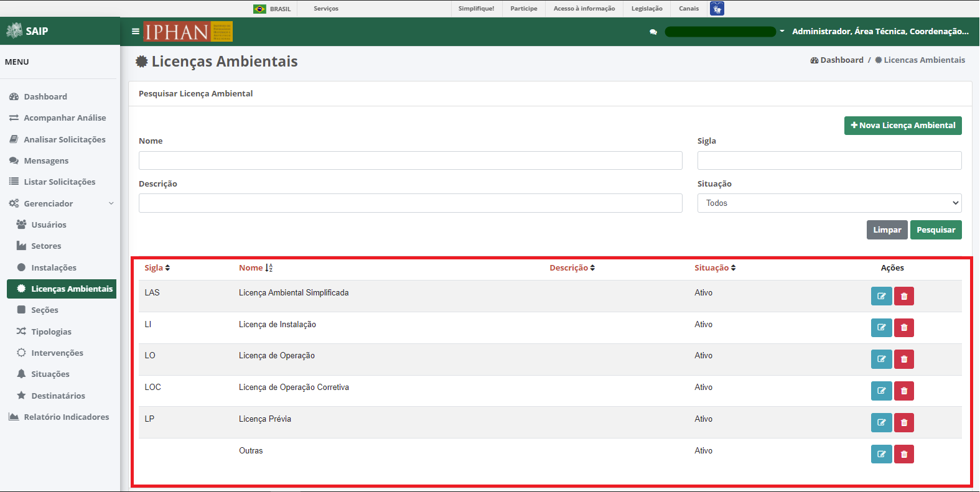980x492 pixels.
Task: Click the SAIP logo in sidebar
Action: point(27,31)
